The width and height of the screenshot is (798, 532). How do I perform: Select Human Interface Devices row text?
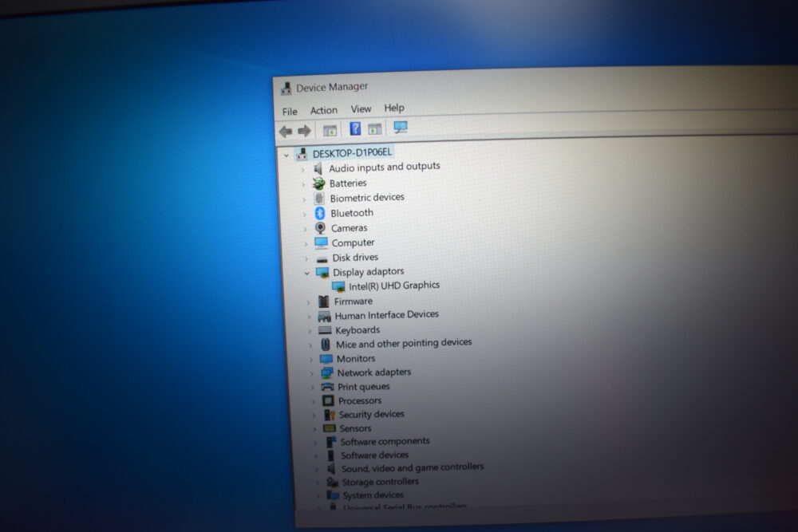[387, 315]
